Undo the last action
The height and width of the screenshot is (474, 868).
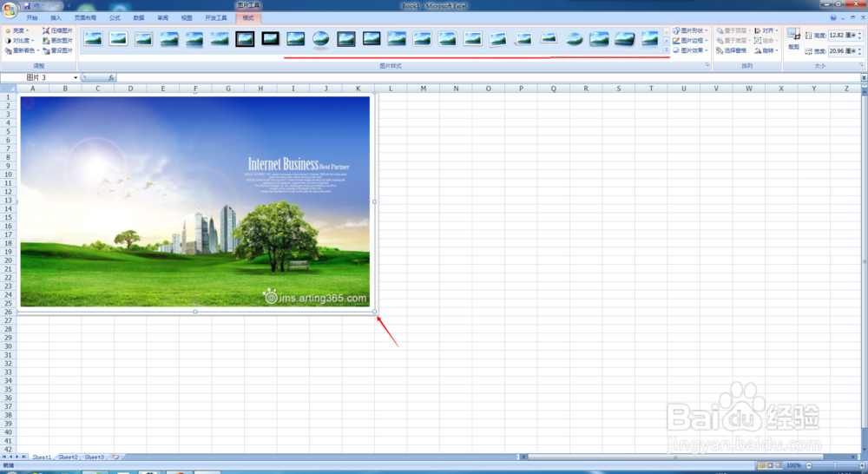click(x=36, y=5)
